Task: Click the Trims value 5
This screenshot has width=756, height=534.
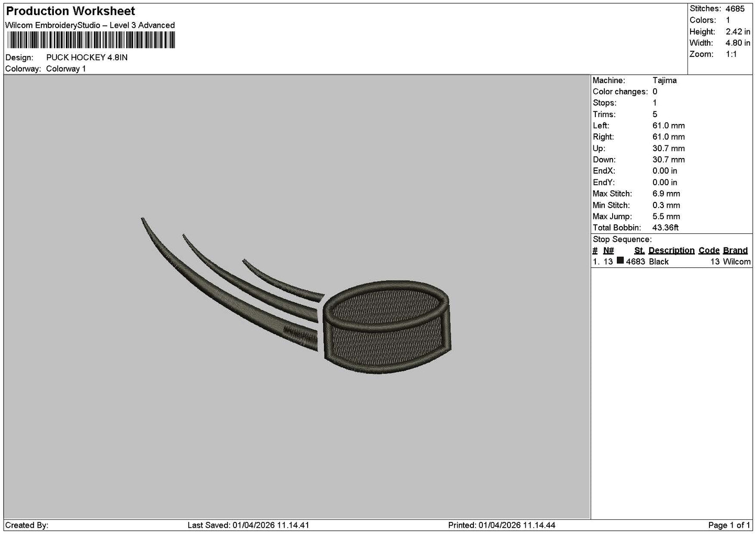Action: [655, 115]
